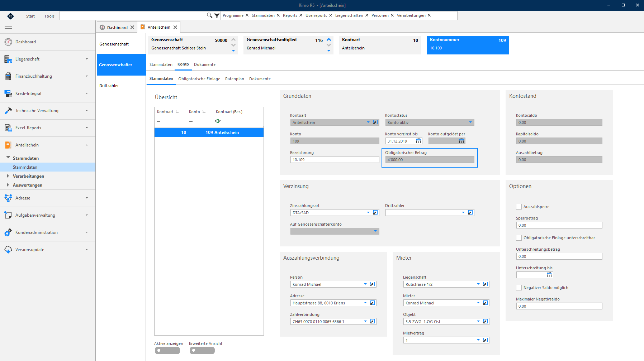The width and height of the screenshot is (644, 361).
Task: Open the Kontostatus dropdown
Action: click(x=470, y=122)
